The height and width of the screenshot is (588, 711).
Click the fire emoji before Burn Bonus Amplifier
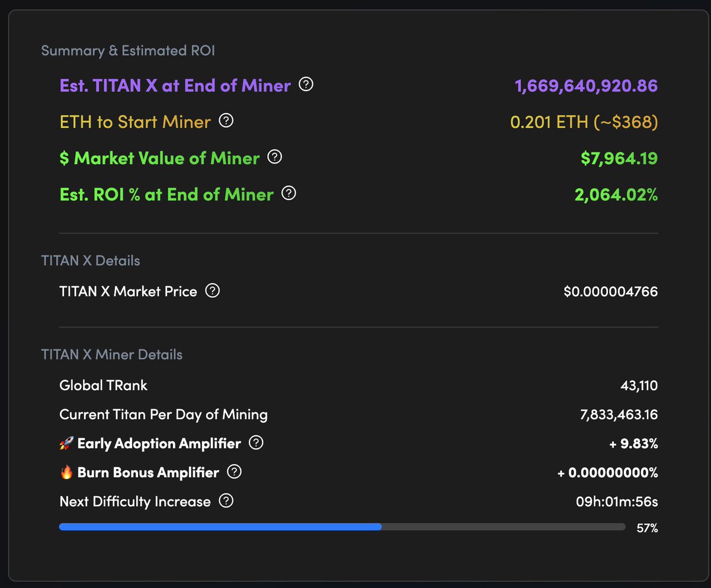pyautogui.click(x=66, y=473)
